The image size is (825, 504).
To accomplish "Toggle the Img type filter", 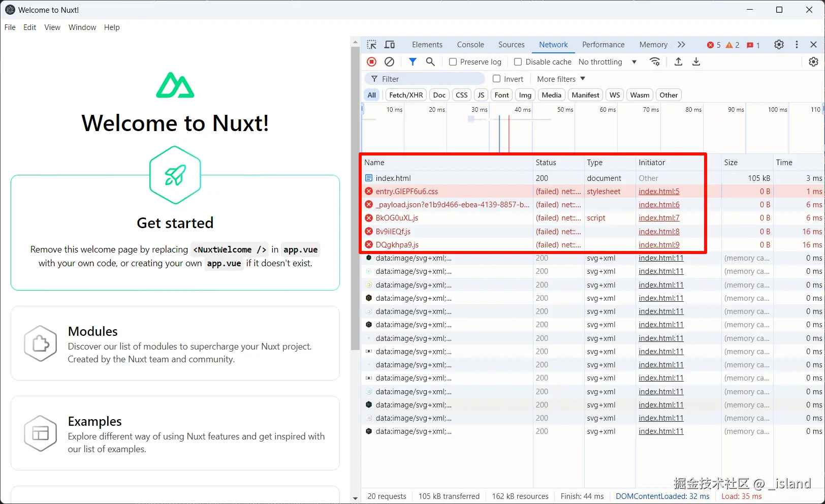I will (x=525, y=95).
